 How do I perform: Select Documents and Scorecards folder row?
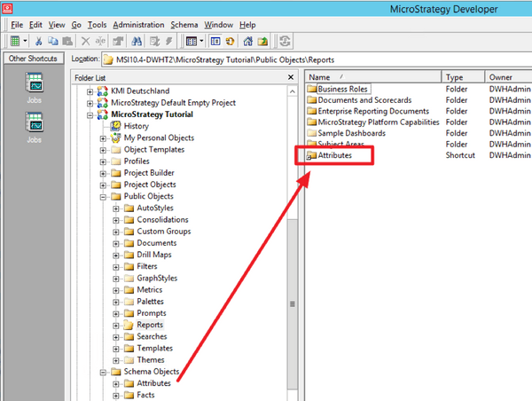click(x=364, y=100)
